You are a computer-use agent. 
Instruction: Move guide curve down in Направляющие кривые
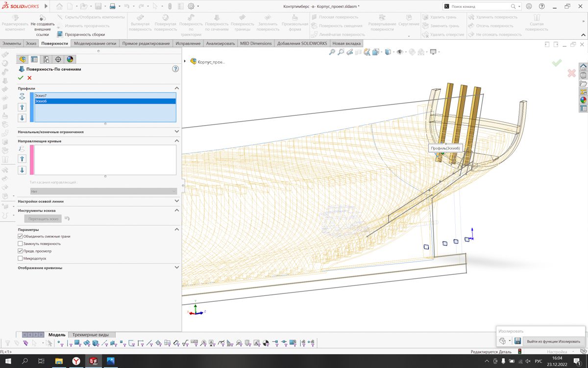[x=22, y=170]
